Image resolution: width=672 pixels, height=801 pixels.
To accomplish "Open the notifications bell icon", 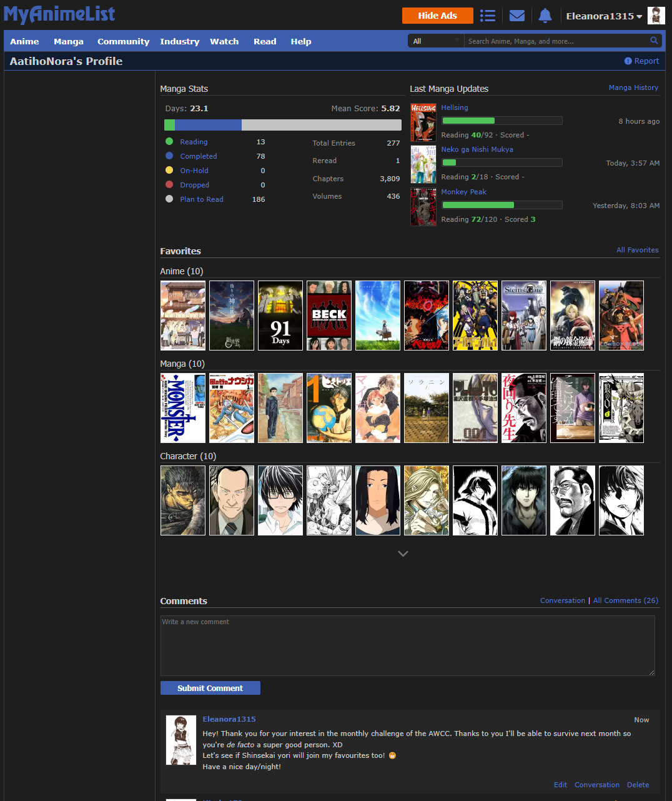I will (545, 16).
